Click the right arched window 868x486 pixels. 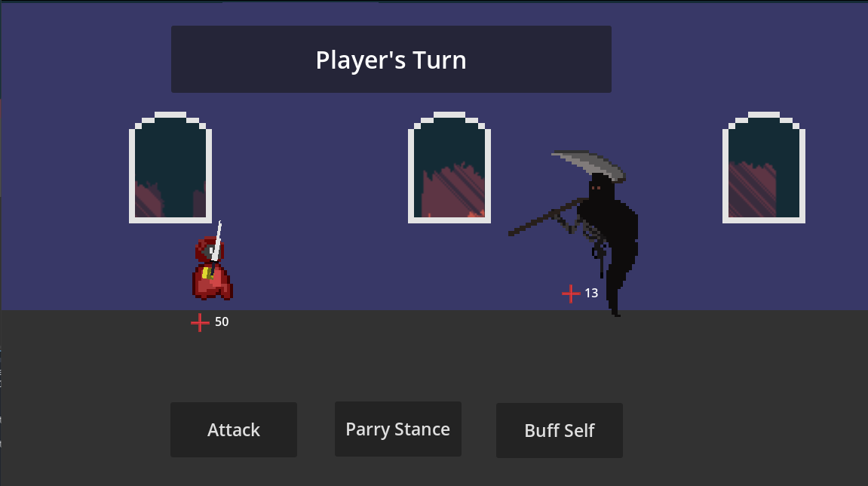[x=764, y=168]
